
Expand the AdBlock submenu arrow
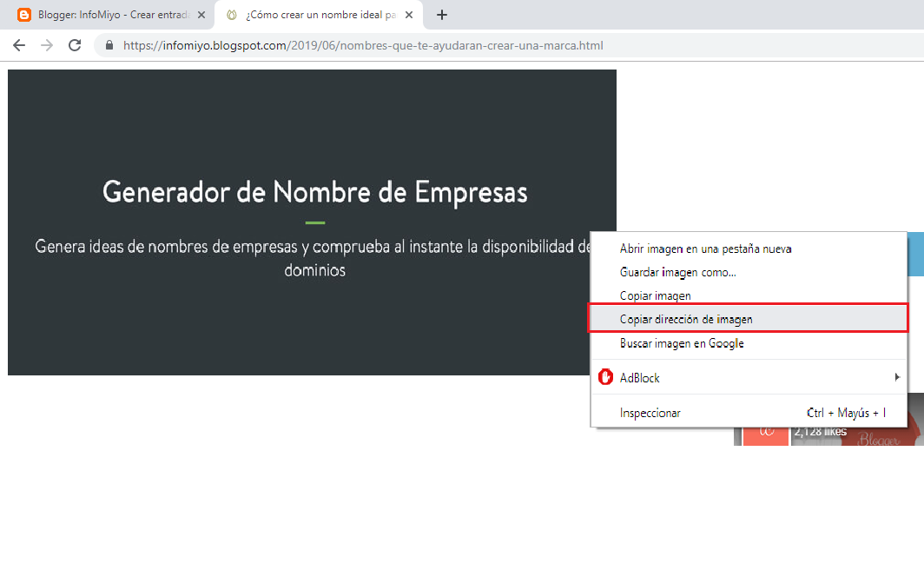pos(897,377)
